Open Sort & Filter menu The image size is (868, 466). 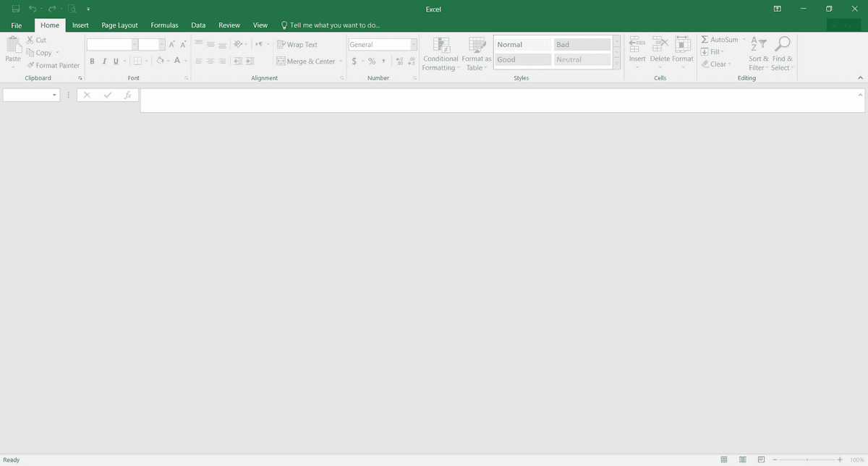[758, 54]
